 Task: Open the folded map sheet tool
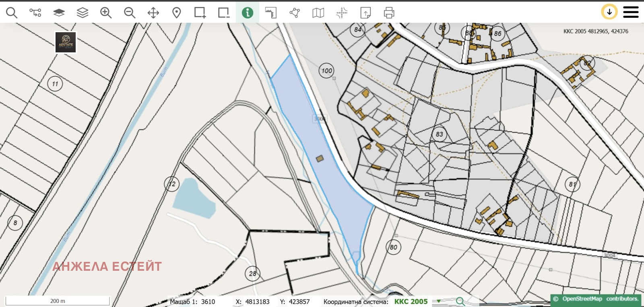[x=318, y=13]
